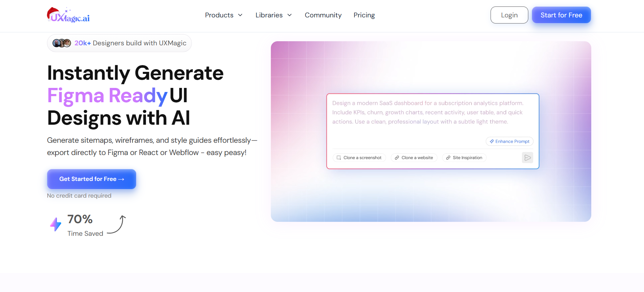Screen dimensions: 644x292
Task: Click the 20k+ Designers build with UXMagic badge
Action: [119, 43]
